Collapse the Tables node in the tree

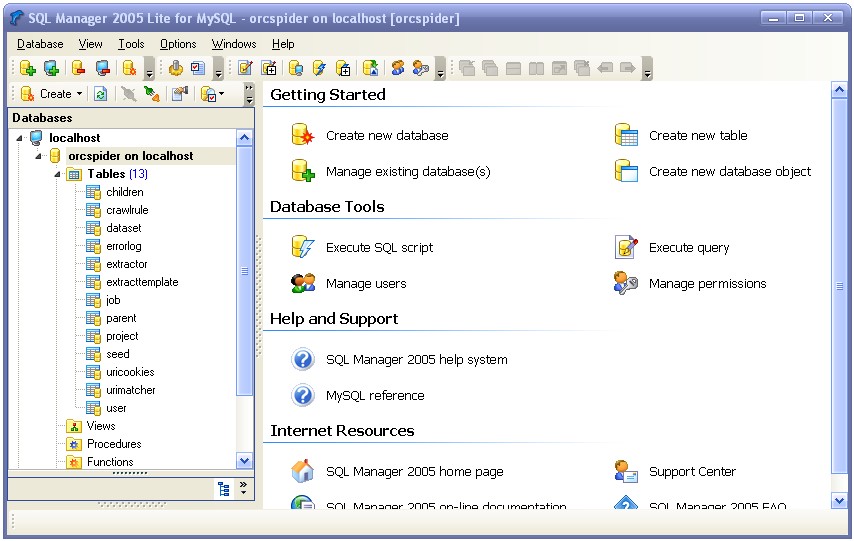(x=57, y=174)
